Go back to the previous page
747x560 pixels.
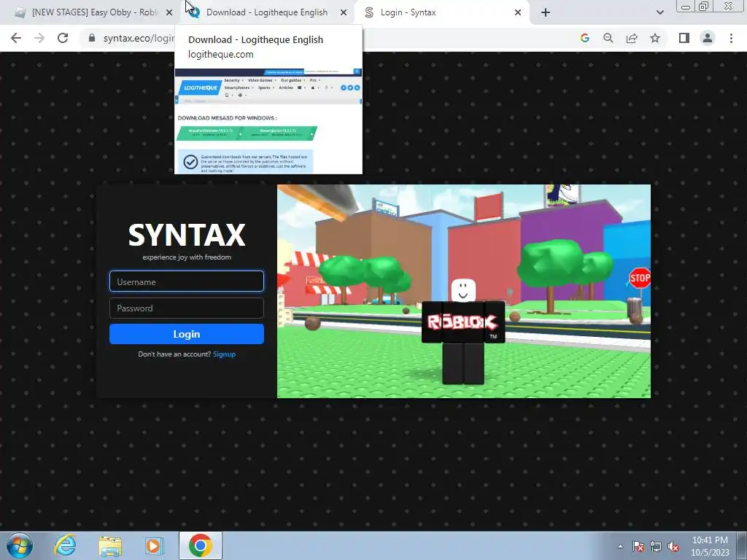point(16,38)
